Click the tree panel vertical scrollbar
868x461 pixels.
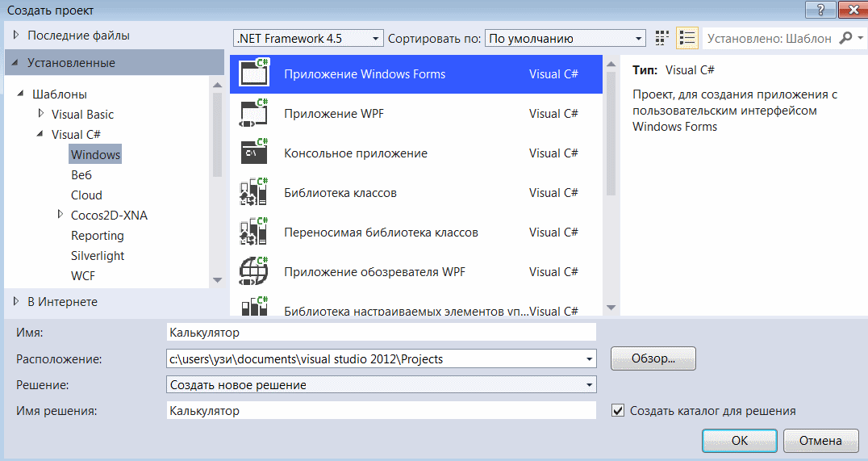click(217, 134)
